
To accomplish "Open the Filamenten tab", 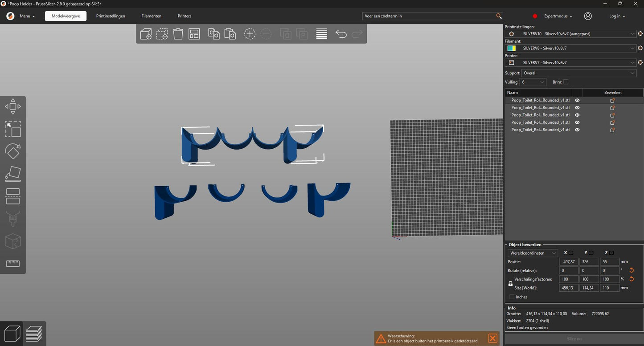I will pyautogui.click(x=152, y=16).
